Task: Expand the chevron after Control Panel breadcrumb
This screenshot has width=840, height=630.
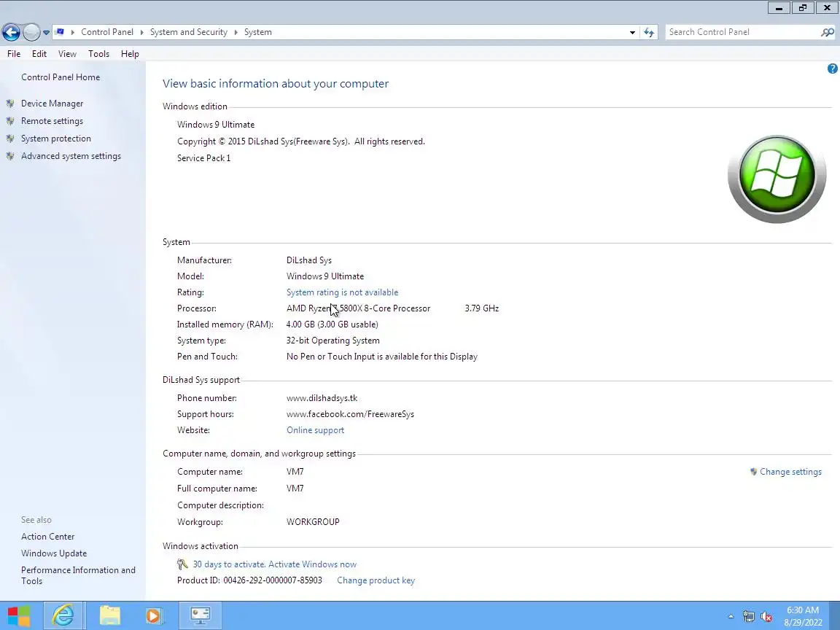Action: tap(142, 32)
